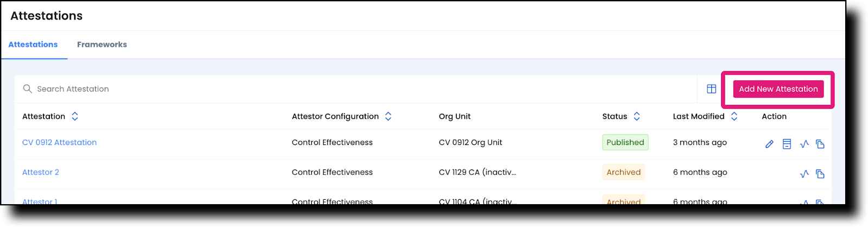Image resolution: width=868 pixels, height=227 pixels.
Task: Sort by Last Modified column arrows
Action: (734, 116)
